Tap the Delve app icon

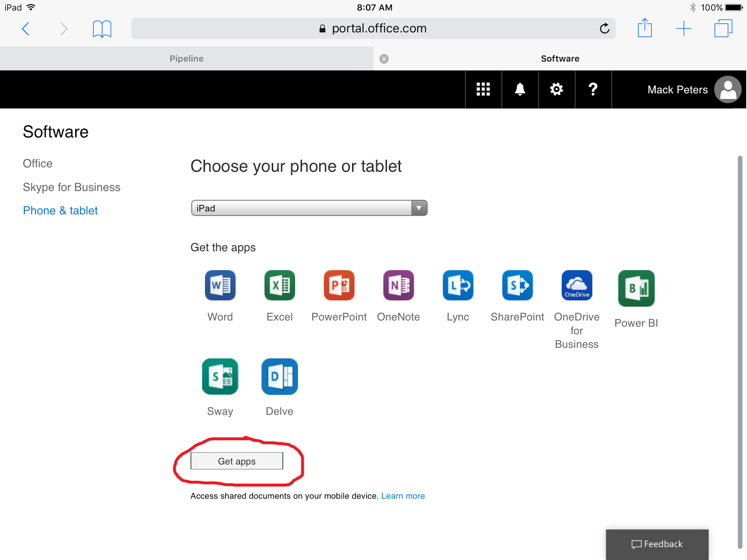(x=280, y=377)
